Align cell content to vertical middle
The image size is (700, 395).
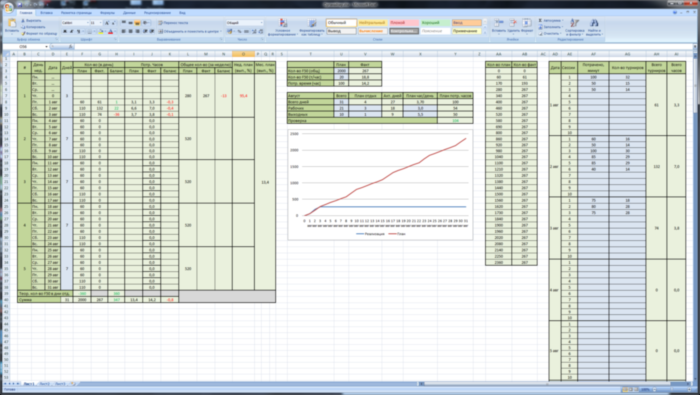(130, 23)
